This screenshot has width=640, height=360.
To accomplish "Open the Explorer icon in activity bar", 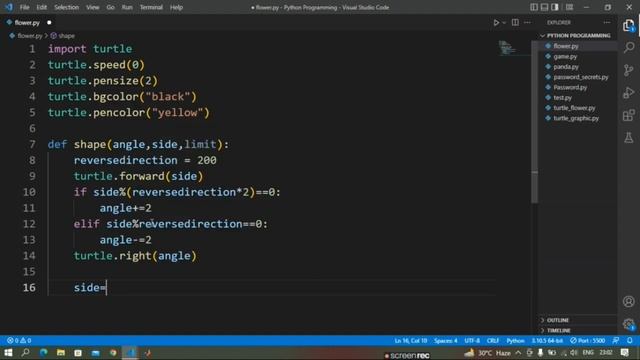I will click(x=629, y=25).
